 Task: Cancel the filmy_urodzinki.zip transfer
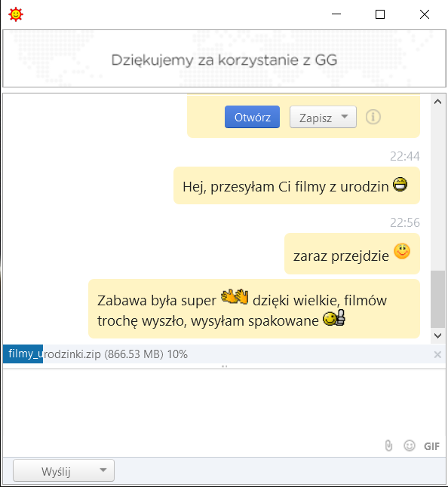point(437,354)
